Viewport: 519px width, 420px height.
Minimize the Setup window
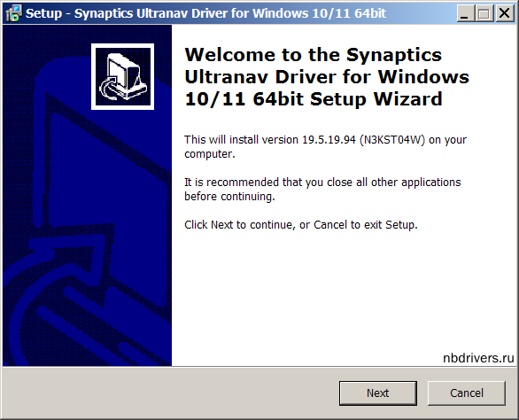tap(465, 13)
